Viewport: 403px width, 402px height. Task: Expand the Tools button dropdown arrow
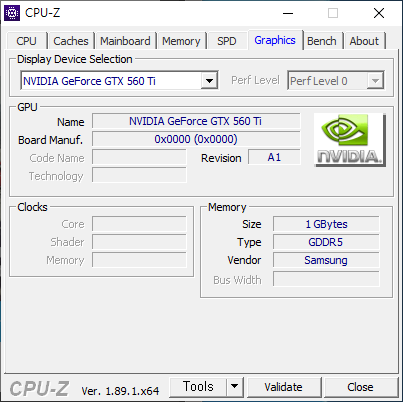point(235,386)
